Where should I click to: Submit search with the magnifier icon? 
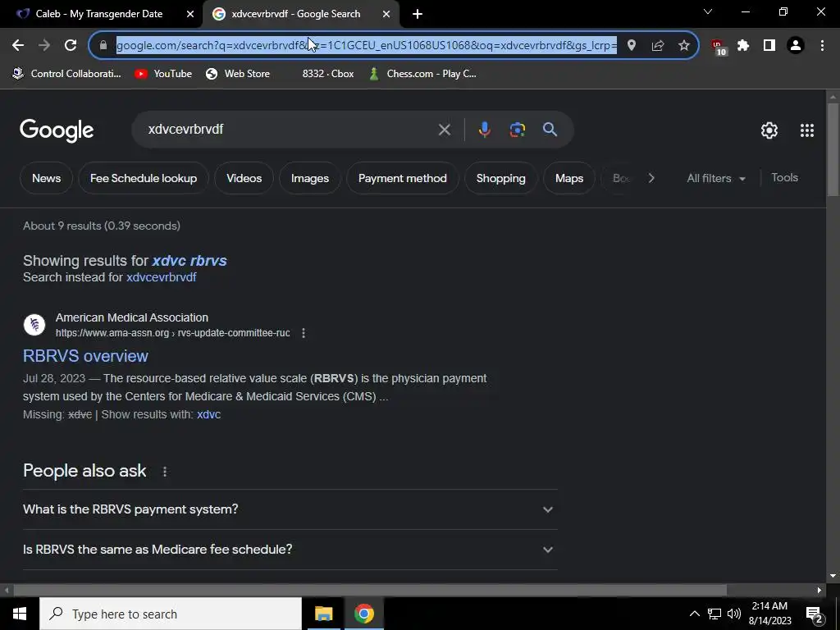point(550,129)
